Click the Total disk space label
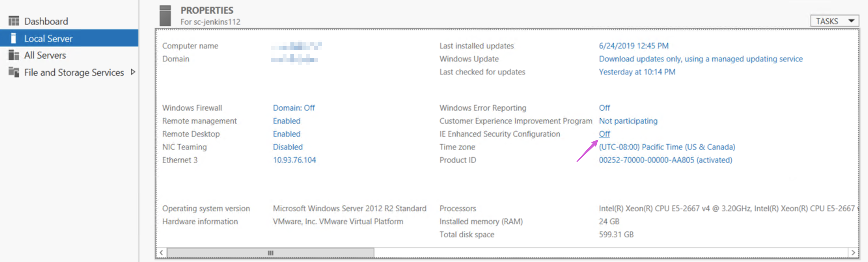This screenshot has width=868, height=262. point(467,234)
